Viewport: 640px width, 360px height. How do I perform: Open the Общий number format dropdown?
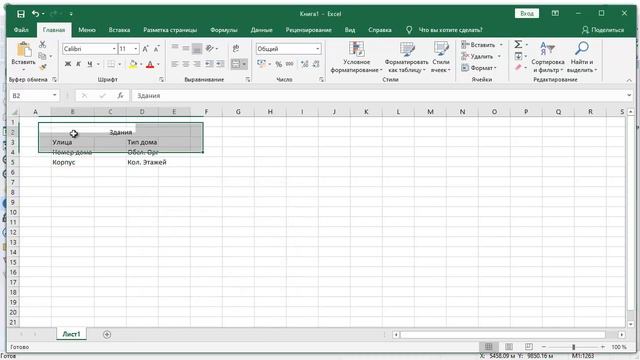pos(318,49)
